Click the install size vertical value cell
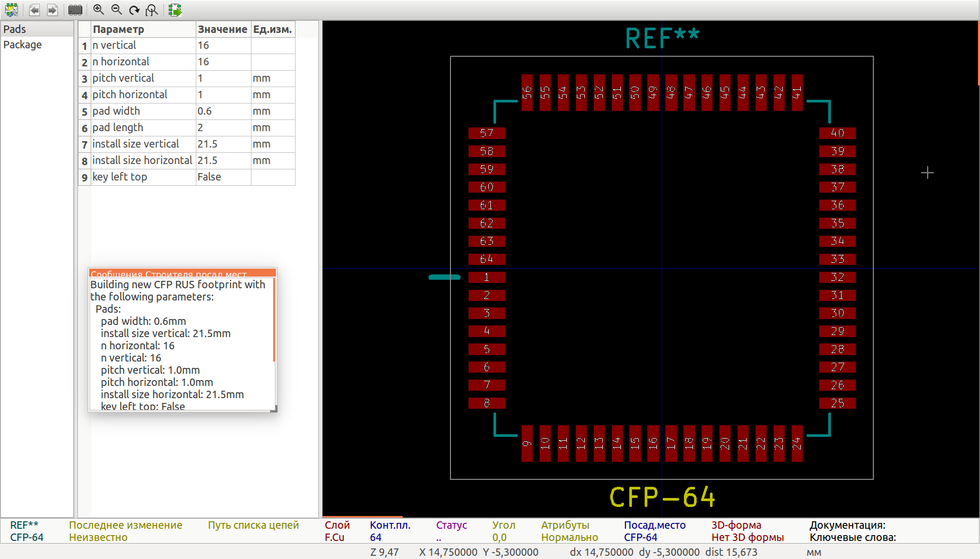The height and width of the screenshot is (559, 980). [223, 144]
